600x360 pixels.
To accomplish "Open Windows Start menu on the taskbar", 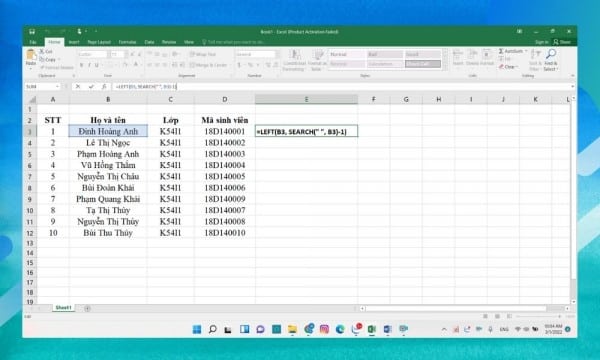I will (197, 329).
